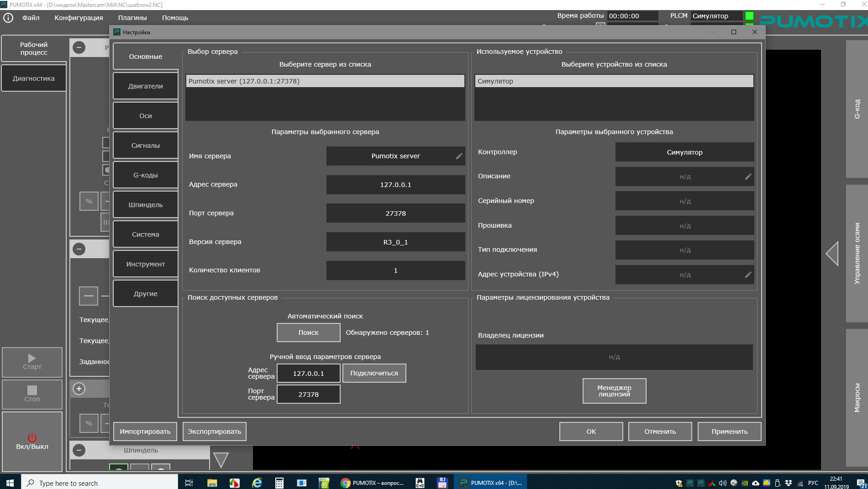
Task: Edit the server name with the pencil icon
Action: coord(459,156)
